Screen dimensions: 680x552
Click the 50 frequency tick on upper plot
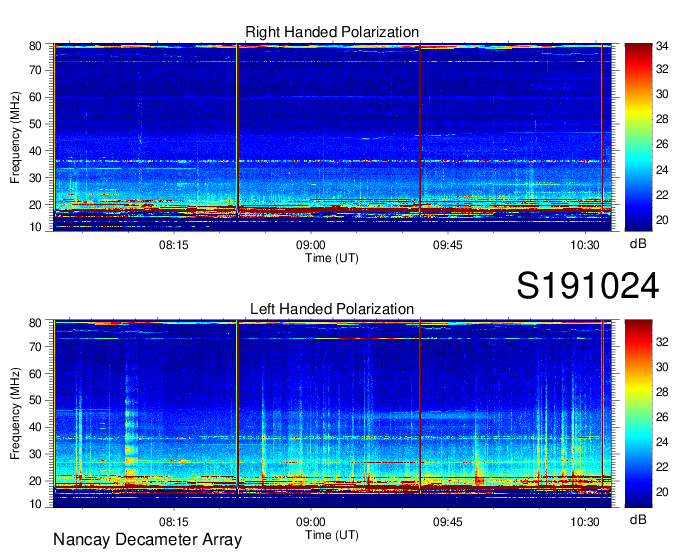click(36, 124)
